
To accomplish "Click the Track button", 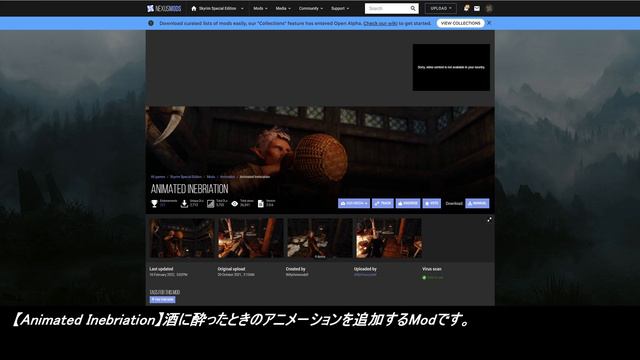I will coord(382,203).
